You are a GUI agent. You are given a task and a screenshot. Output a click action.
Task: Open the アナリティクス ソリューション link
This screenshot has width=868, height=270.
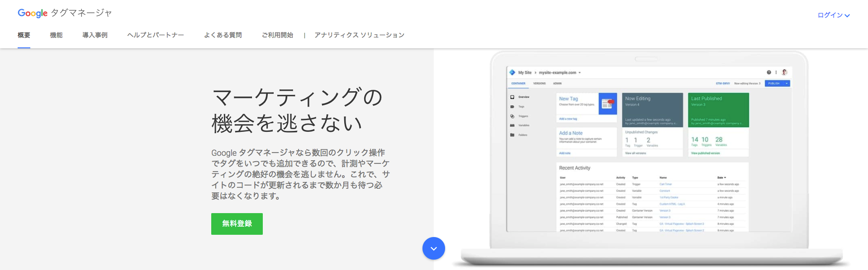coord(360,35)
